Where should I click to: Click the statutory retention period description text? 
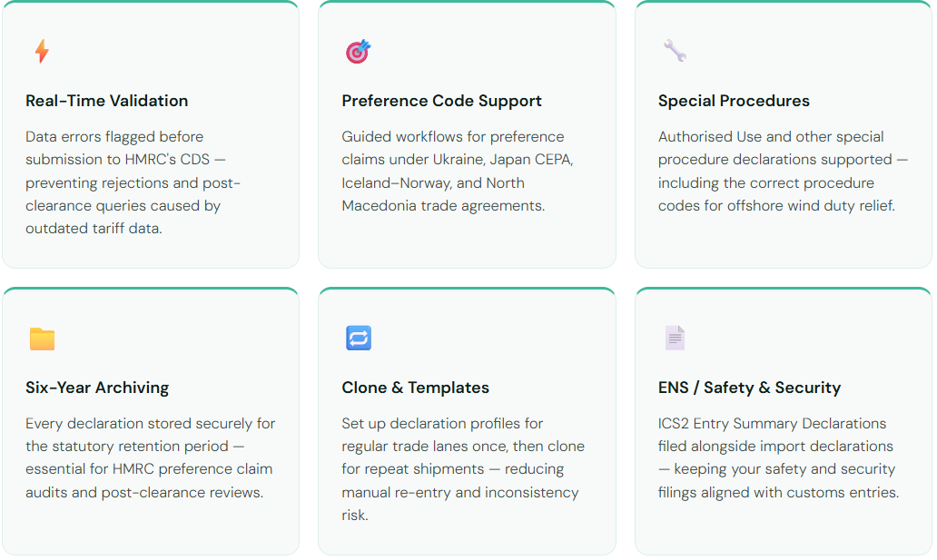(150, 458)
